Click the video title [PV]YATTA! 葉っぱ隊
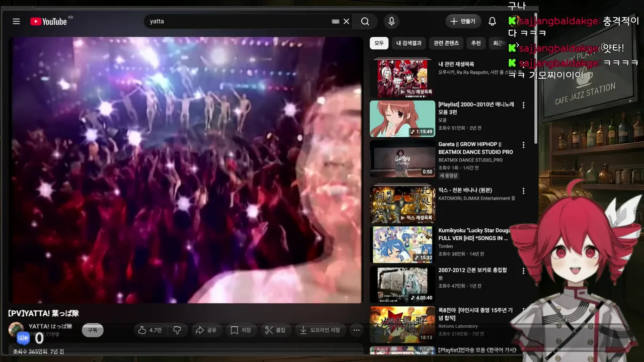This screenshot has height=362, width=644. pos(44,313)
